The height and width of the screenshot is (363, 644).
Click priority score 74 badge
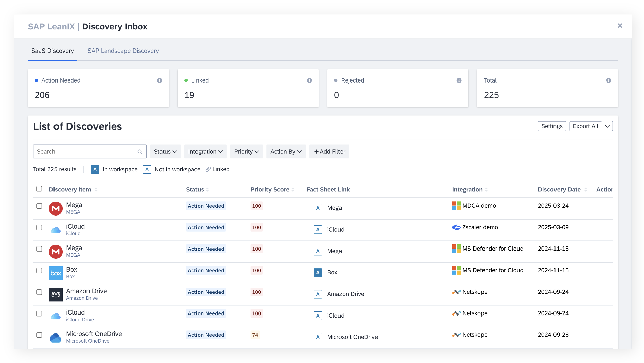coord(255,335)
